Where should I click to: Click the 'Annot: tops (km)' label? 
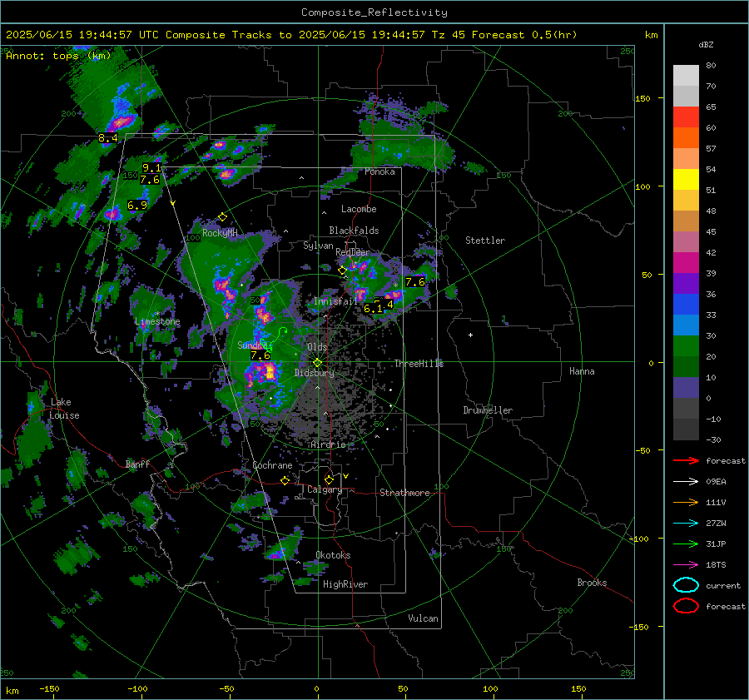(58, 56)
